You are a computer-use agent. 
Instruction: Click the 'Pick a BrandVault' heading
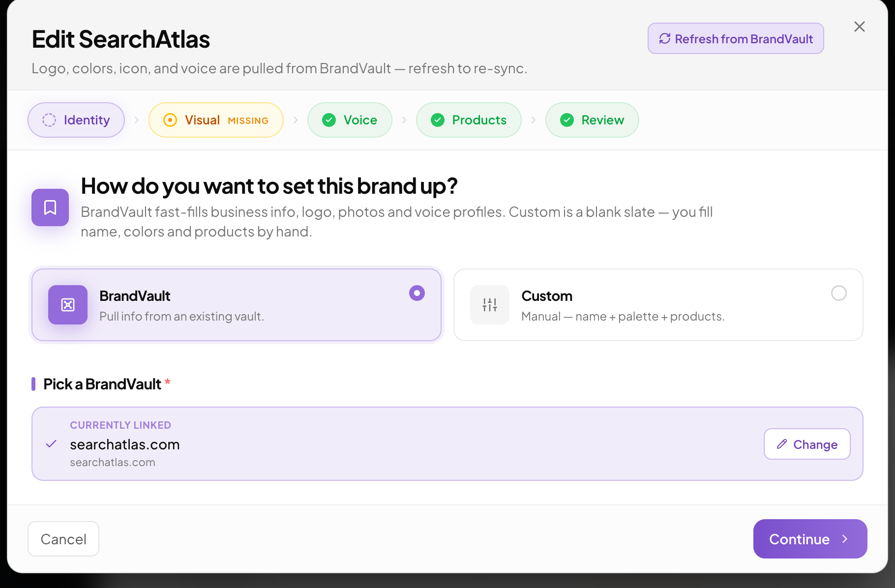click(x=102, y=384)
